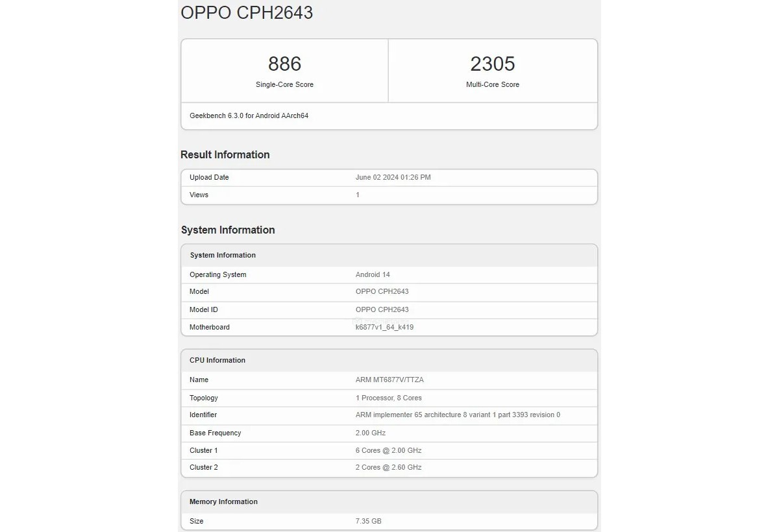Click the Views row label
This screenshot has width=779, height=532.
199,195
